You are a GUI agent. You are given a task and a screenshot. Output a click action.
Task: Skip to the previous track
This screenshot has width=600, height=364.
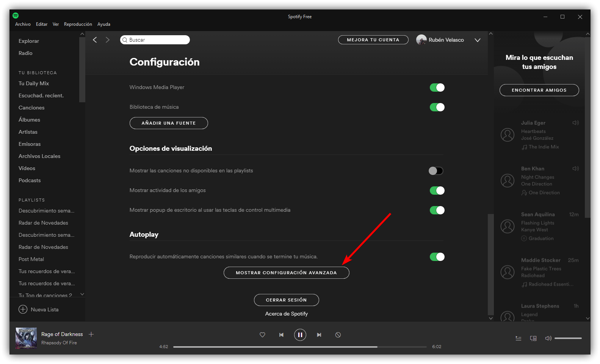(x=281, y=335)
